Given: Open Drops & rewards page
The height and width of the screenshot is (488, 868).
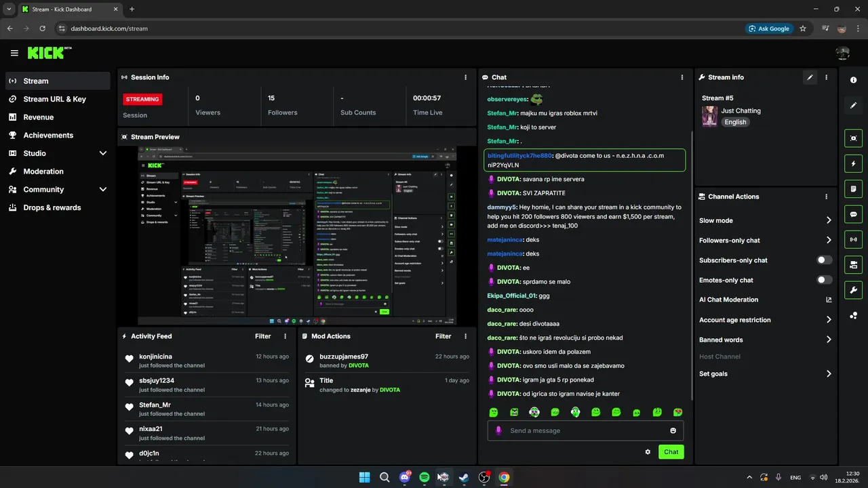Looking at the screenshot, I should tap(58, 207).
